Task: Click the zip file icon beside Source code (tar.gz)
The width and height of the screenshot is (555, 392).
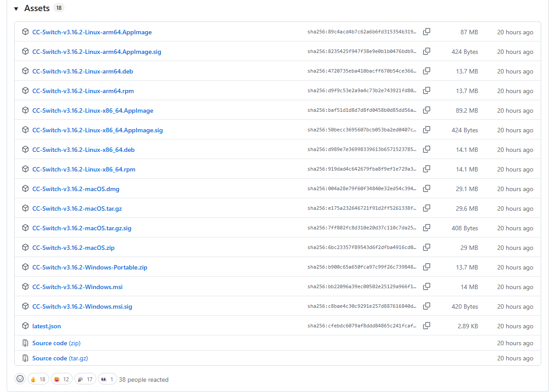Action: [25, 358]
